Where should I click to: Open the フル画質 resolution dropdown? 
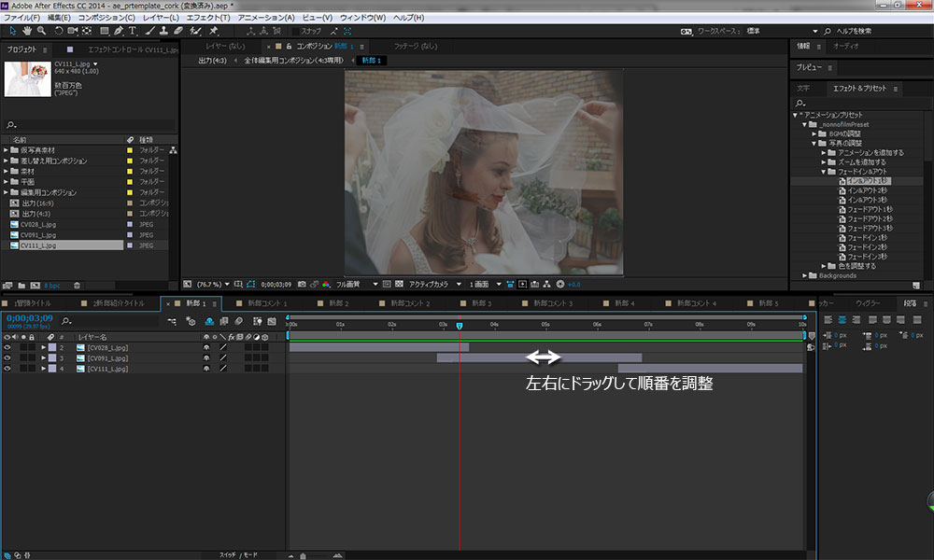(x=375, y=284)
